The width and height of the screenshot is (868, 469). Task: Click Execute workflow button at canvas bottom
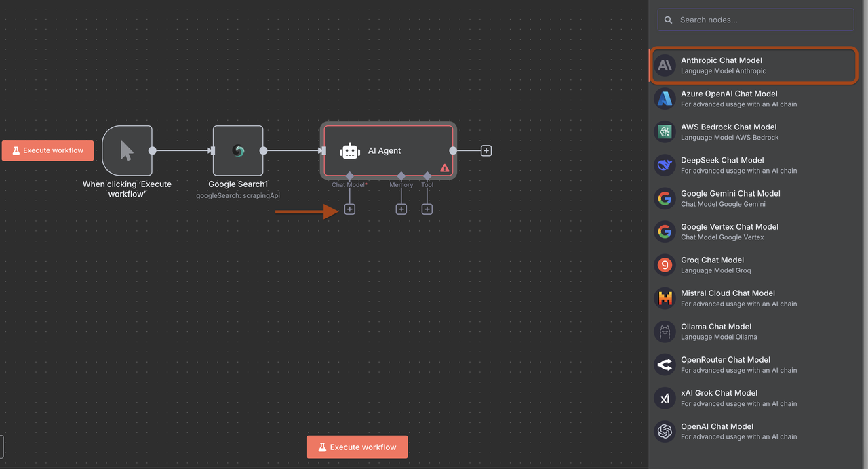click(x=357, y=447)
